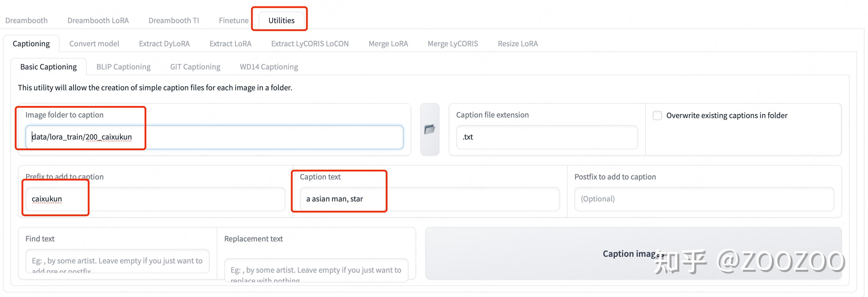Screen dimensions: 868x297
Task: Open the Dreambooth tab
Action: pos(26,21)
